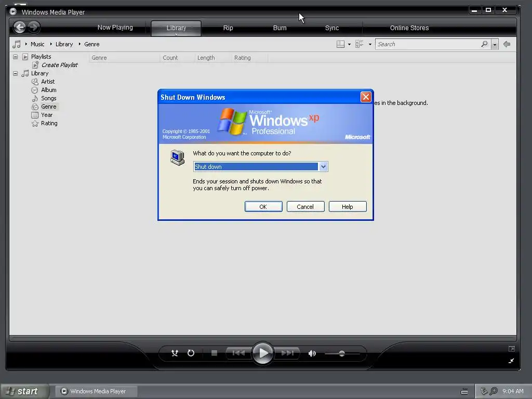Open the Shut down action dropdown
The width and height of the screenshot is (532, 399).
323,167
